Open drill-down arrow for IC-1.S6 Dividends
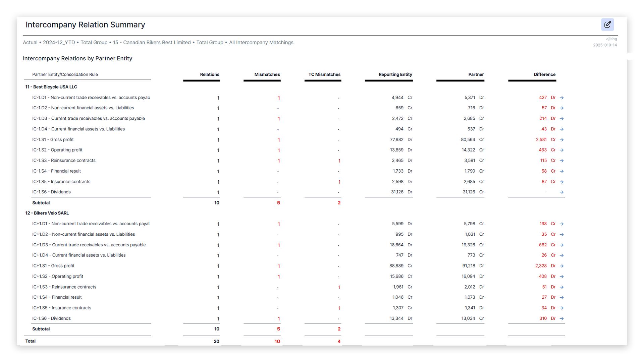 coord(562,192)
